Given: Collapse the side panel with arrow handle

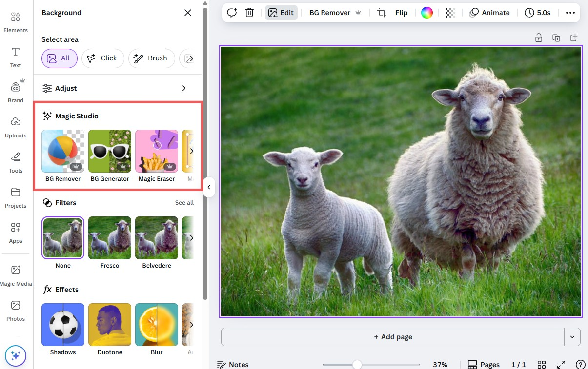Looking at the screenshot, I should tap(209, 187).
